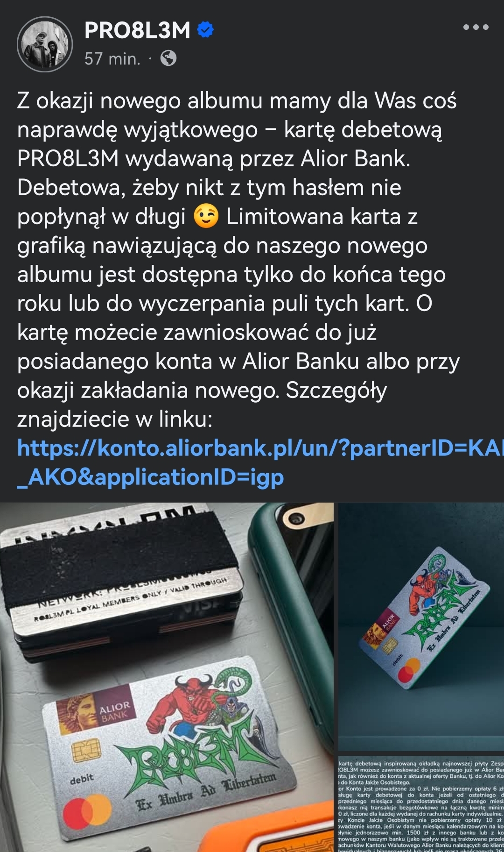Tap the gold chip on large card photo
This screenshot has height=852, width=504.
[87, 753]
